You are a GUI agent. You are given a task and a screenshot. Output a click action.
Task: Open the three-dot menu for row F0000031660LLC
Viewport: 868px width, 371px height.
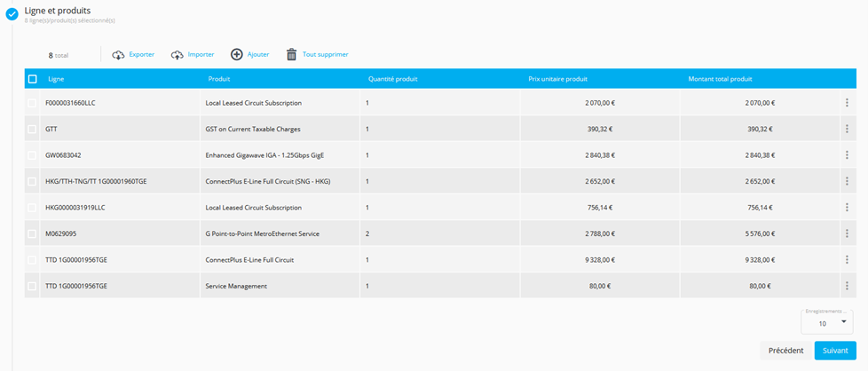(x=847, y=103)
